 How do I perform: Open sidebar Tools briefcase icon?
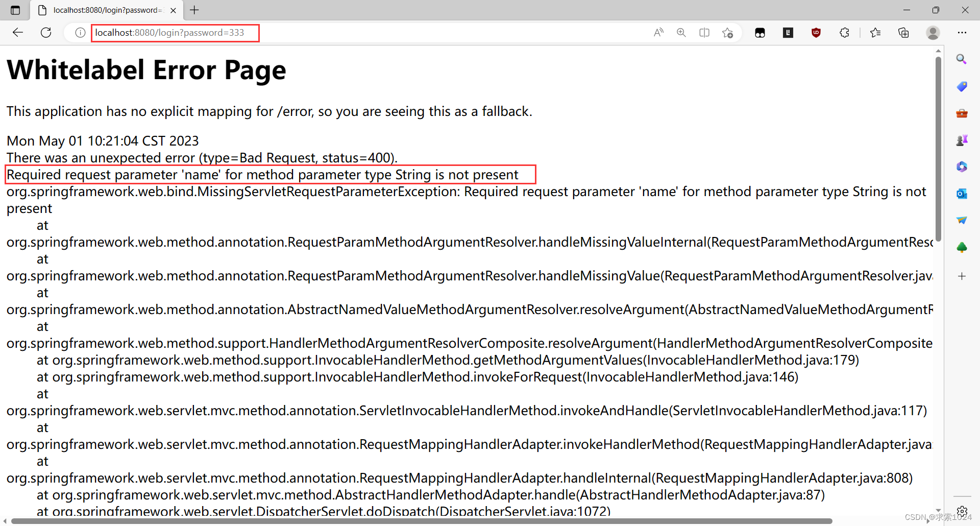[x=962, y=113]
